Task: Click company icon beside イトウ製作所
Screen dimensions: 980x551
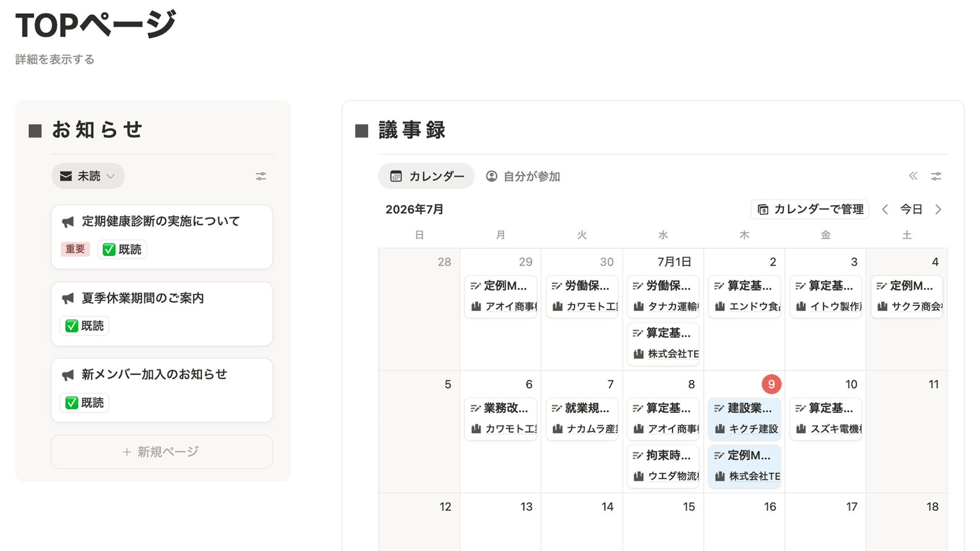Action: (x=801, y=306)
